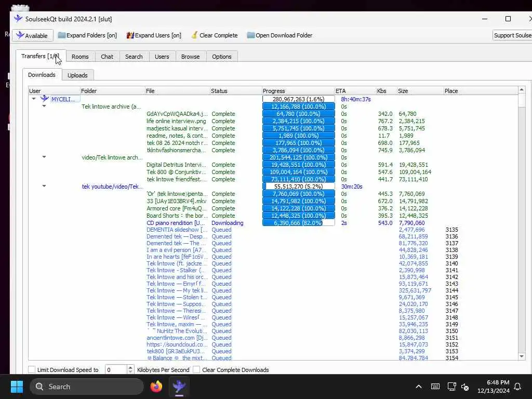Click the SoulseekQt taskbar icon
This screenshot has width=532, height=399.
tap(179, 387)
